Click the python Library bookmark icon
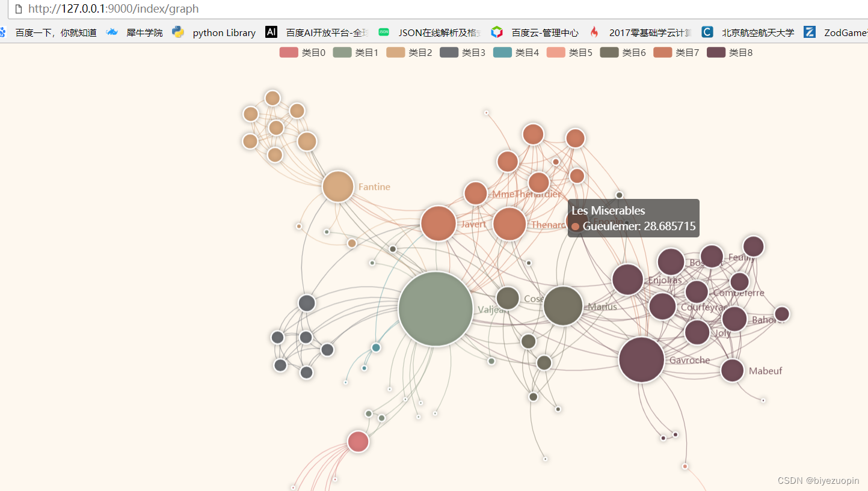 click(x=178, y=32)
